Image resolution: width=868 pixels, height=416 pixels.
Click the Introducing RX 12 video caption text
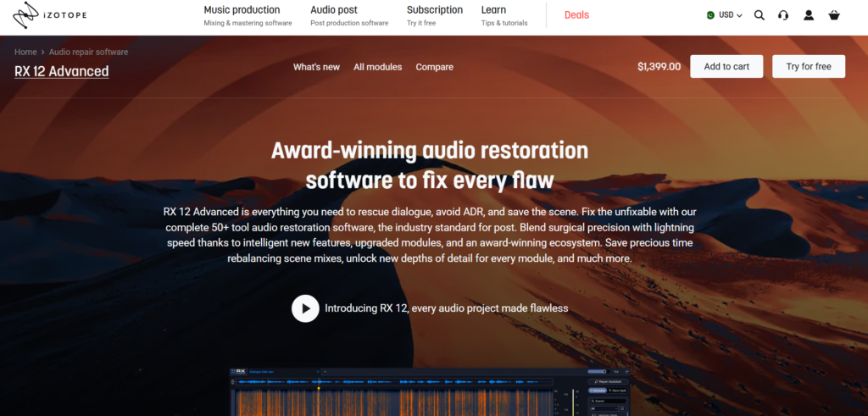[446, 308]
